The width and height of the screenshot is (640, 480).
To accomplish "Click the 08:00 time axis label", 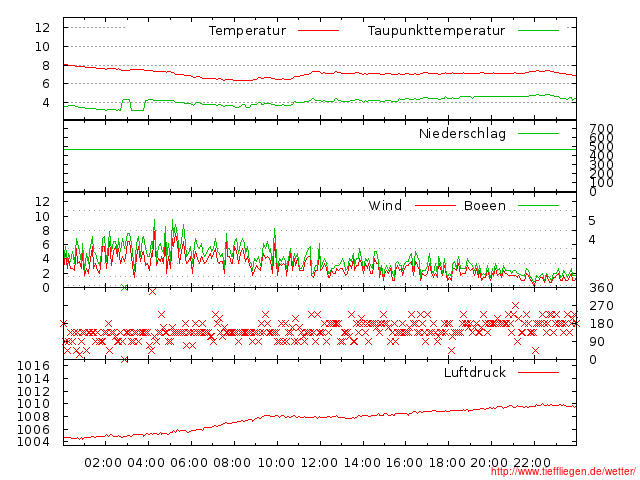I will pos(232,463).
